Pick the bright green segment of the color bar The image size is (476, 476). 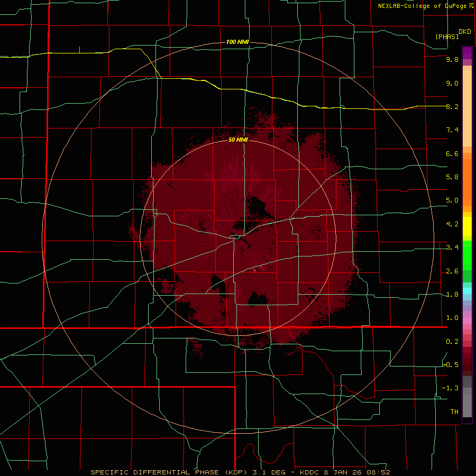tap(467, 255)
